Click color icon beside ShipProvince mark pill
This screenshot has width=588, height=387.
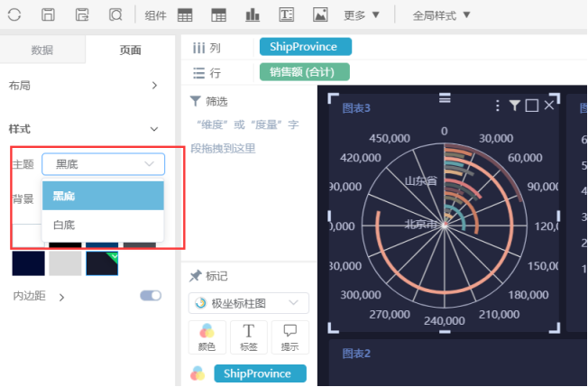(x=198, y=373)
